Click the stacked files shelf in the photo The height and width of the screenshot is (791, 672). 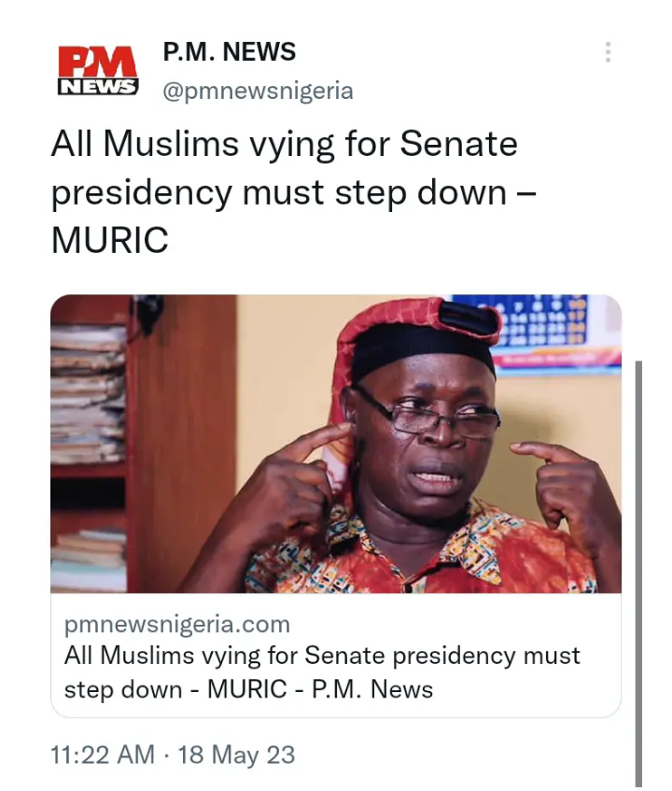(89, 393)
